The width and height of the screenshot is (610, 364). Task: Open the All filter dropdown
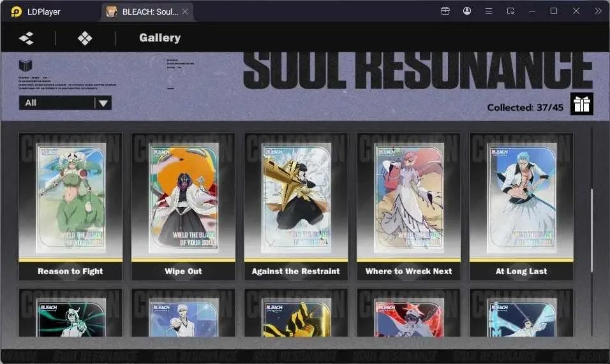click(x=65, y=103)
